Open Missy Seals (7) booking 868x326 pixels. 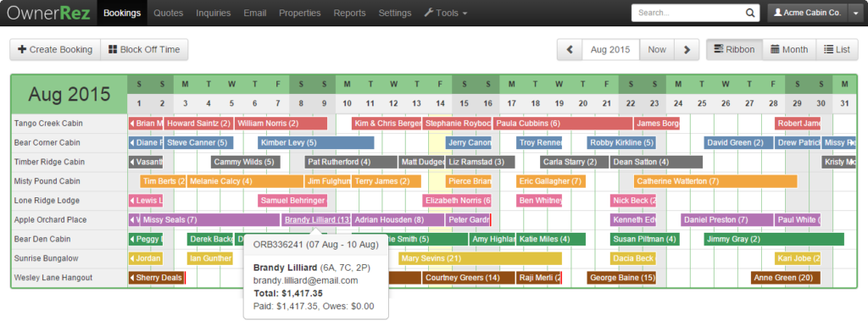pos(210,220)
